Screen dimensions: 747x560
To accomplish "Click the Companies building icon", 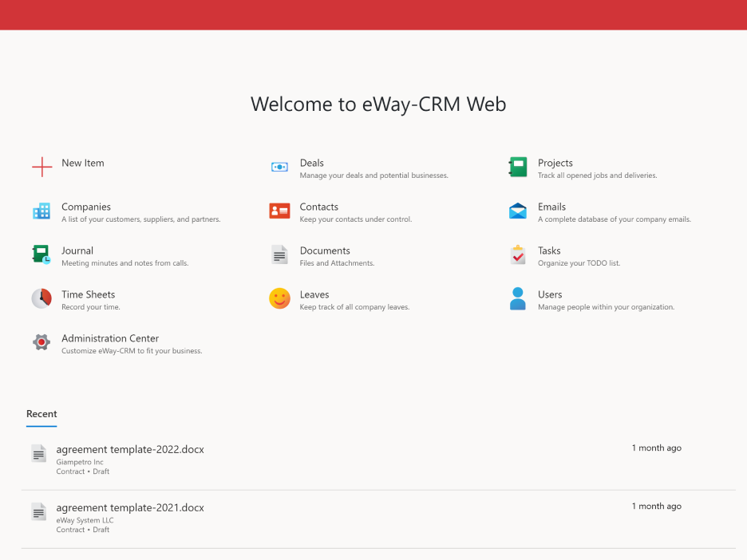I will pos(41,211).
